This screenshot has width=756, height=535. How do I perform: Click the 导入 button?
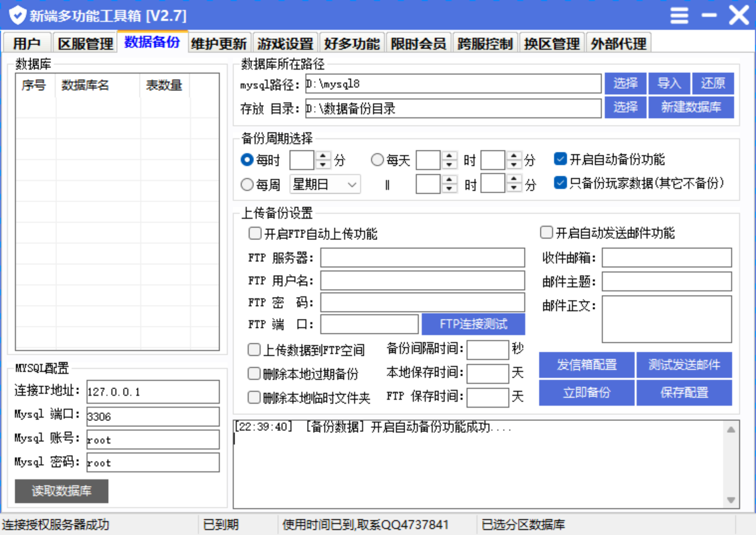[669, 84]
